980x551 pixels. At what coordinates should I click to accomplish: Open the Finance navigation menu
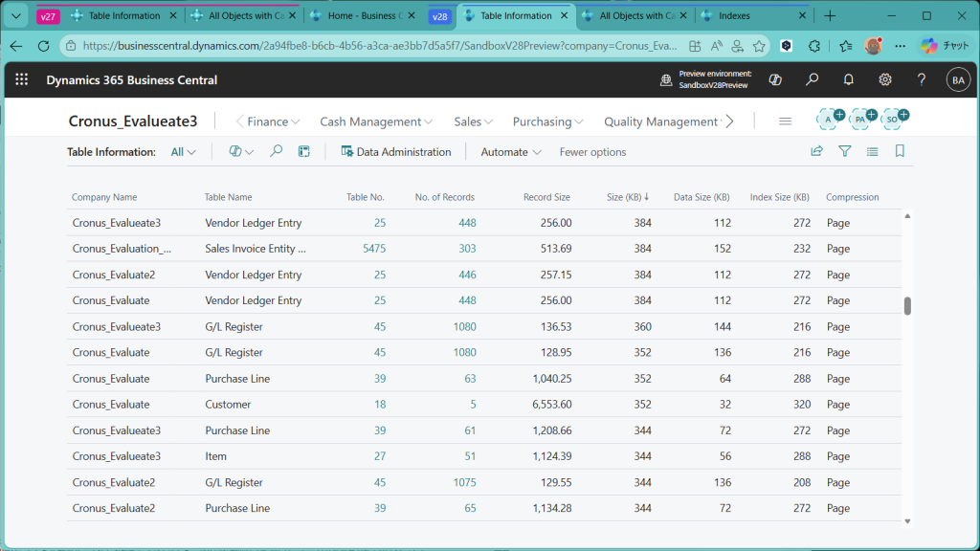coord(273,121)
